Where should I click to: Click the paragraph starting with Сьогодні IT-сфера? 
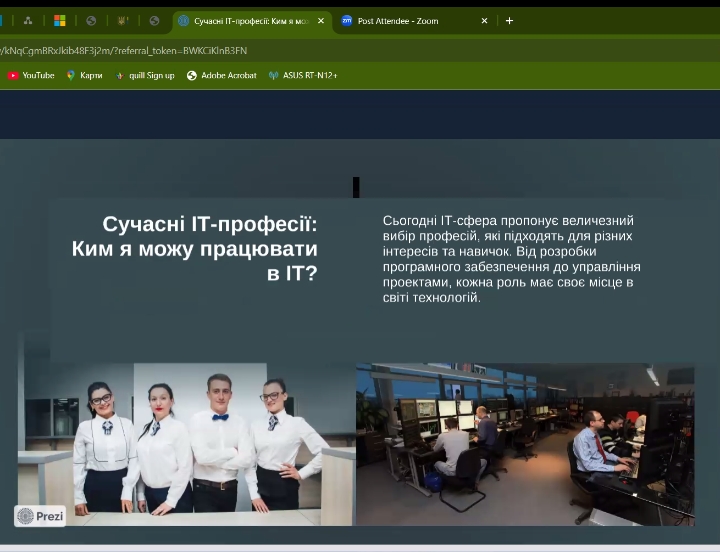(510, 258)
